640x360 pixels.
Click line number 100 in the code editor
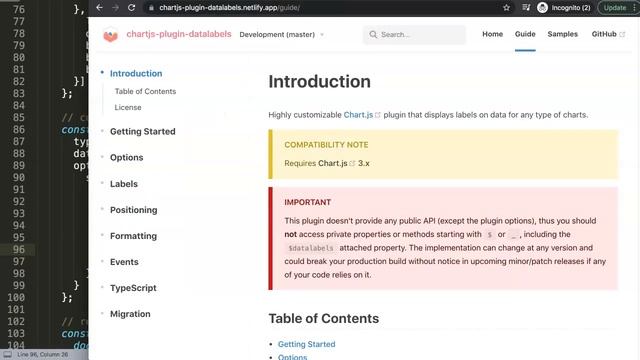pyautogui.click(x=16, y=298)
